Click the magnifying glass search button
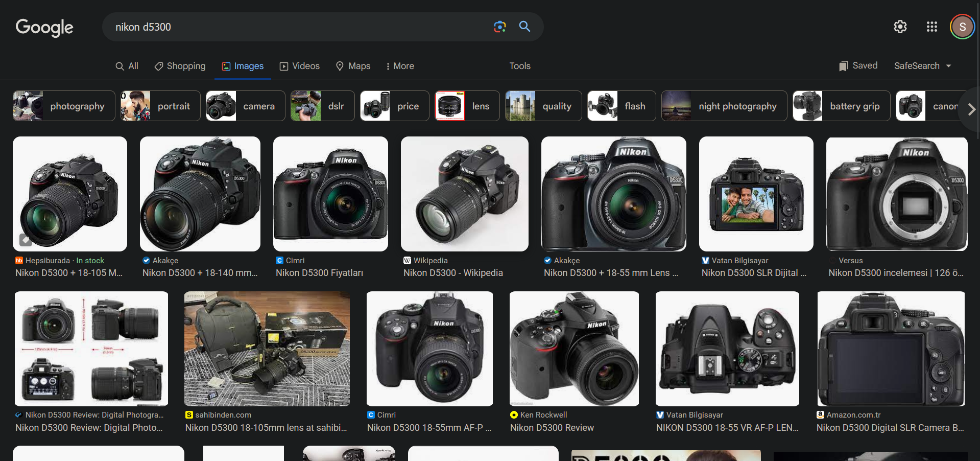 (x=524, y=27)
